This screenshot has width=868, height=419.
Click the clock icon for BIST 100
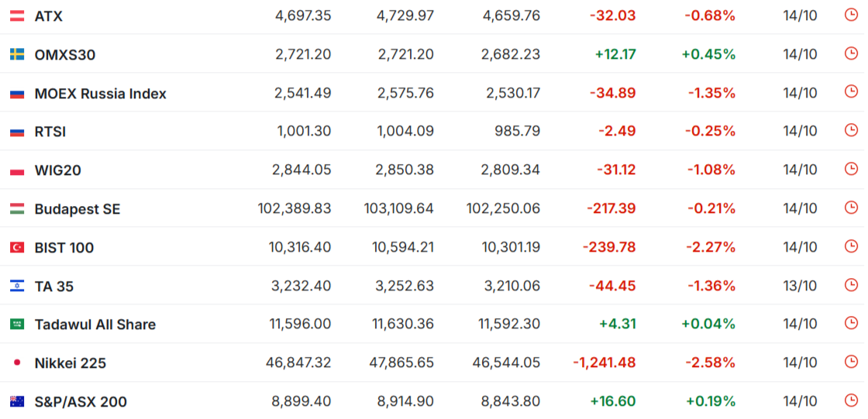[851, 246]
